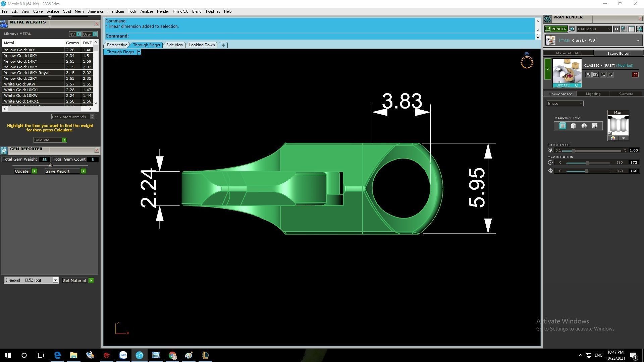The image size is (644, 362).
Task: Select White Gold:9KW row
Action: [x=47, y=84]
